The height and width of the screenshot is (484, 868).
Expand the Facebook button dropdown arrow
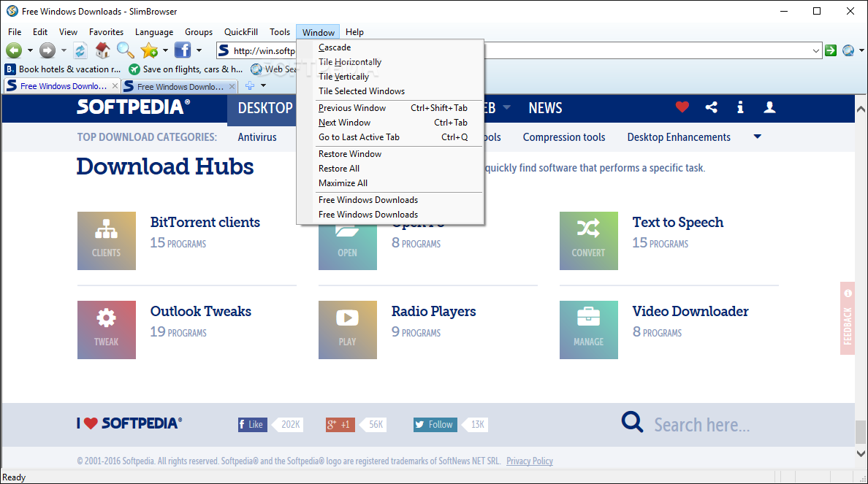pos(199,50)
